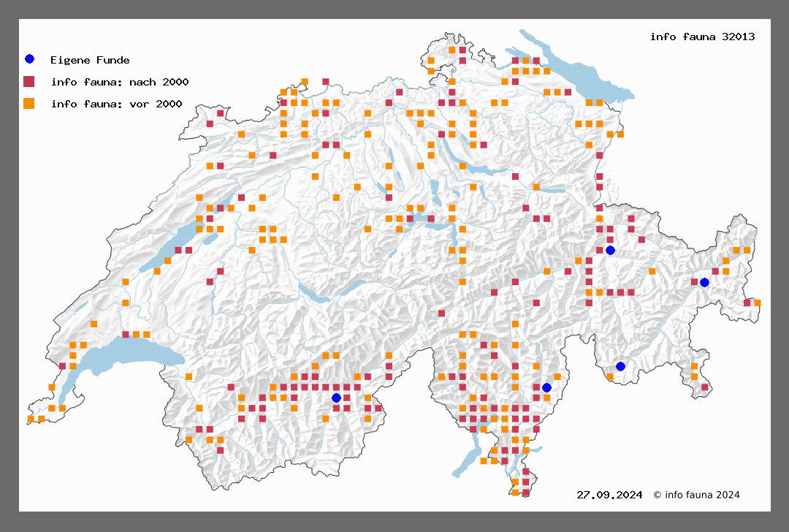Select the easternmost orange square marker

pos(758,303)
